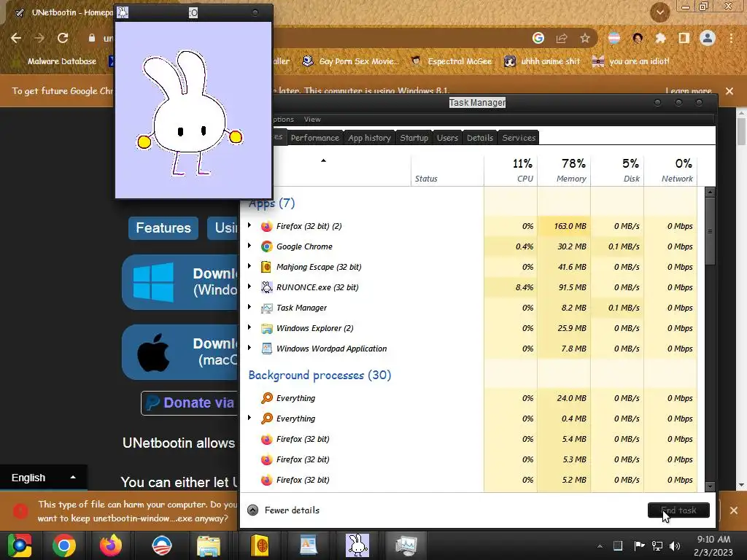
Task: Click the volume speaker tray icon
Action: pos(675,545)
